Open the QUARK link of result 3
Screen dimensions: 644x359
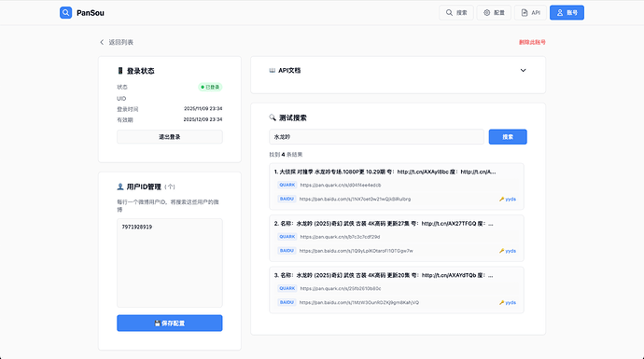click(x=341, y=288)
